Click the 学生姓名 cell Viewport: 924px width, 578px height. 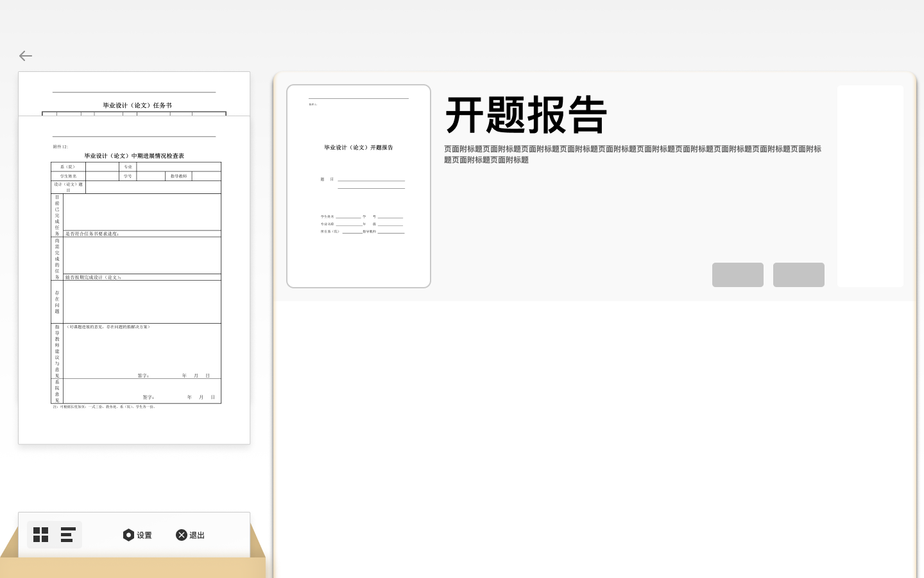coord(68,176)
